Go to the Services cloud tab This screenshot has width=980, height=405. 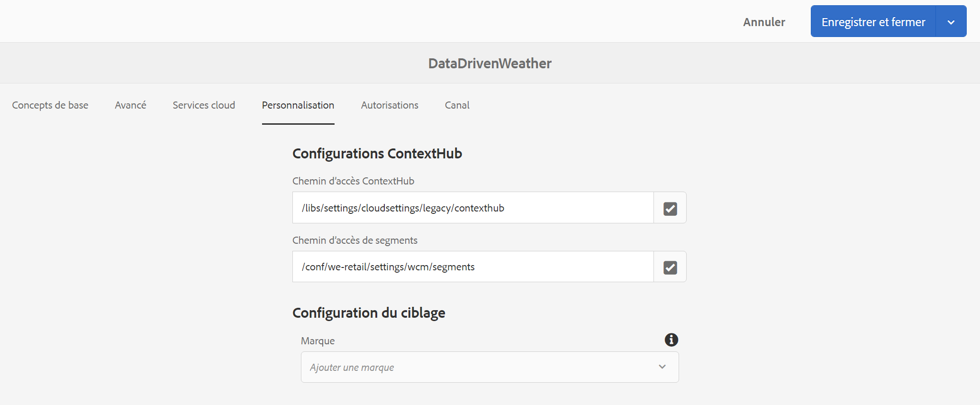pyautogui.click(x=204, y=105)
